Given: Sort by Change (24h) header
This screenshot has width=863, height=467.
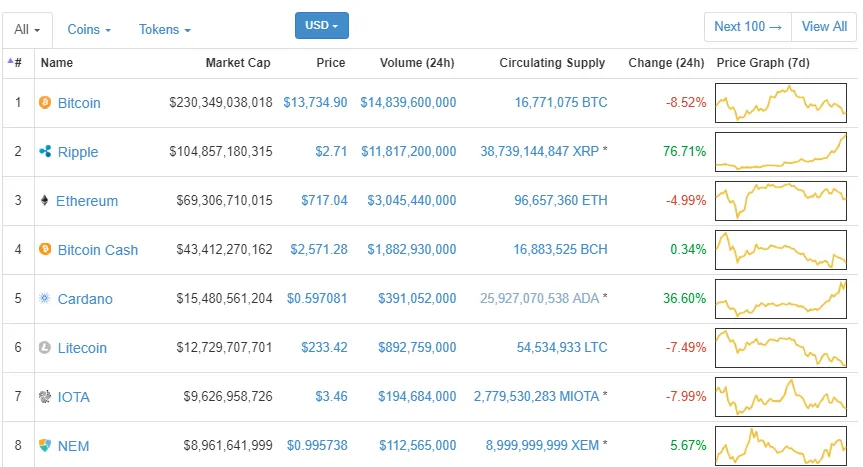Looking at the screenshot, I should pos(666,63).
